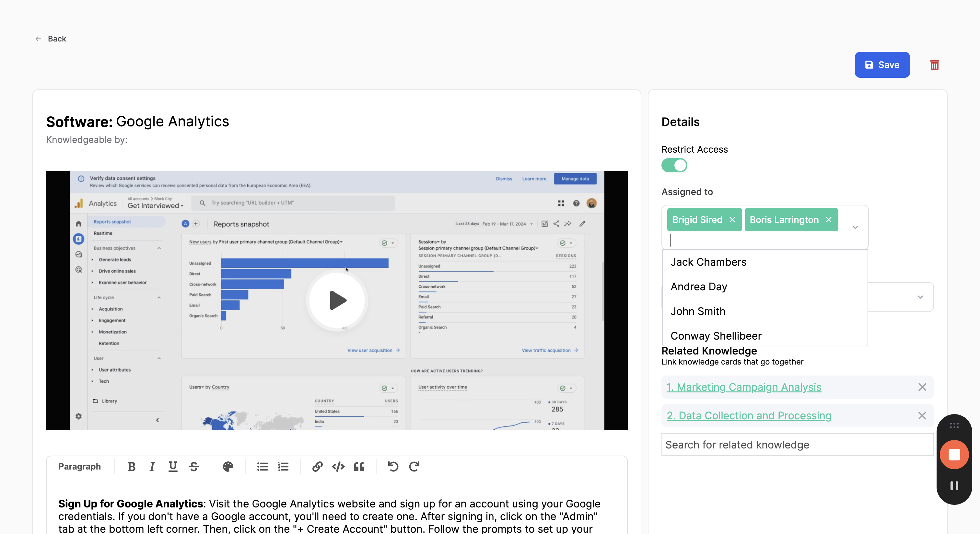Delete card with red trash icon
The width and height of the screenshot is (980, 534).
coord(934,65)
